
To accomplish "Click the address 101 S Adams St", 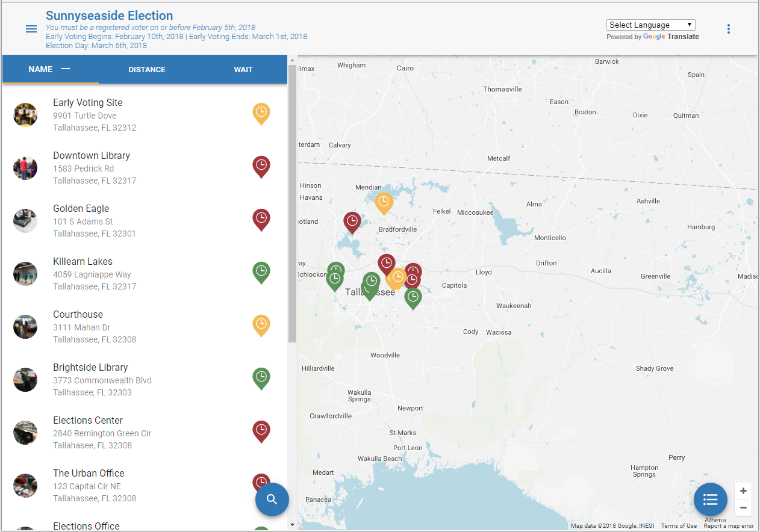I will [83, 221].
